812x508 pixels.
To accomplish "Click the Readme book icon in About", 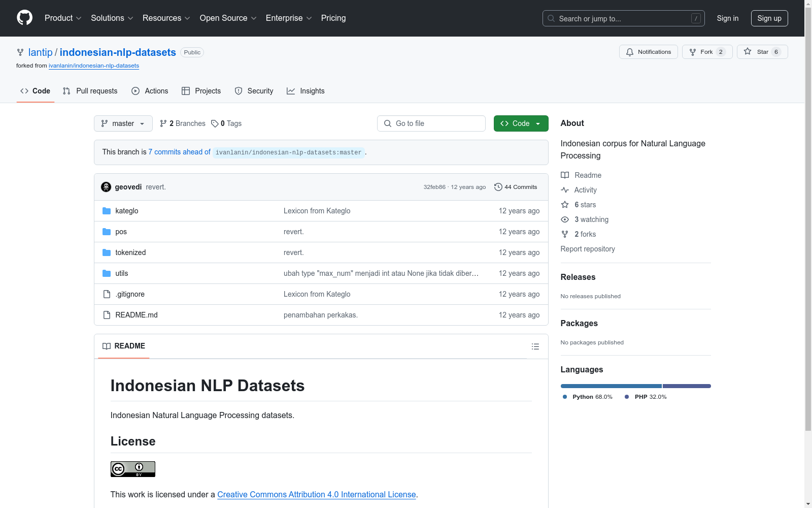I will pyautogui.click(x=565, y=175).
